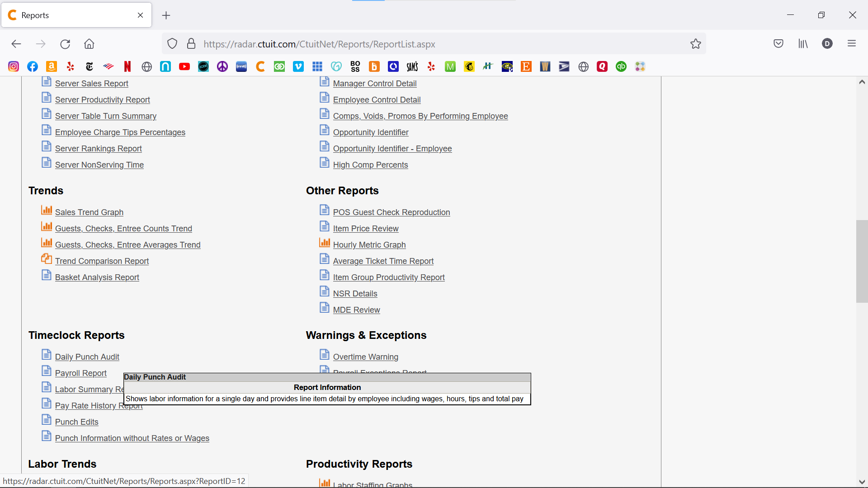Image resolution: width=868 pixels, height=488 pixels.
Task: Open the Firefox application menu
Action: click(x=852, y=44)
